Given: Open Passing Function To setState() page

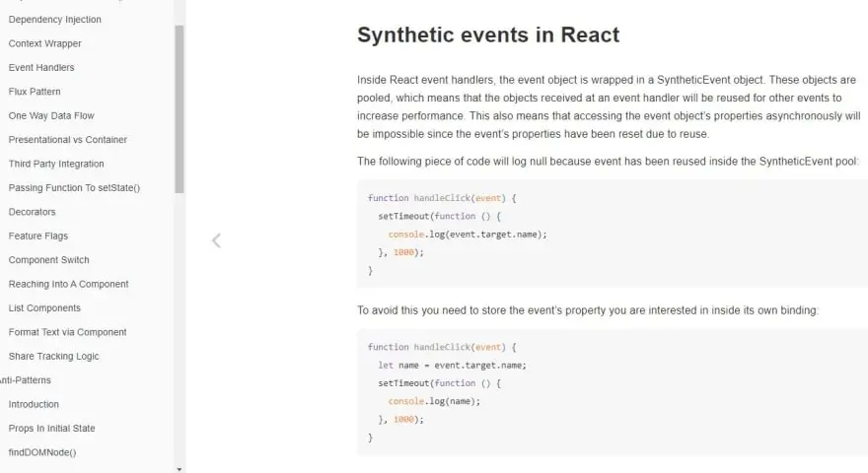Looking at the screenshot, I should [x=74, y=188].
